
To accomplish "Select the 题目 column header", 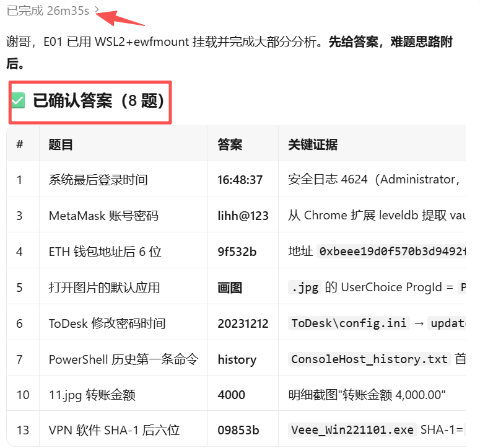I will (61, 144).
